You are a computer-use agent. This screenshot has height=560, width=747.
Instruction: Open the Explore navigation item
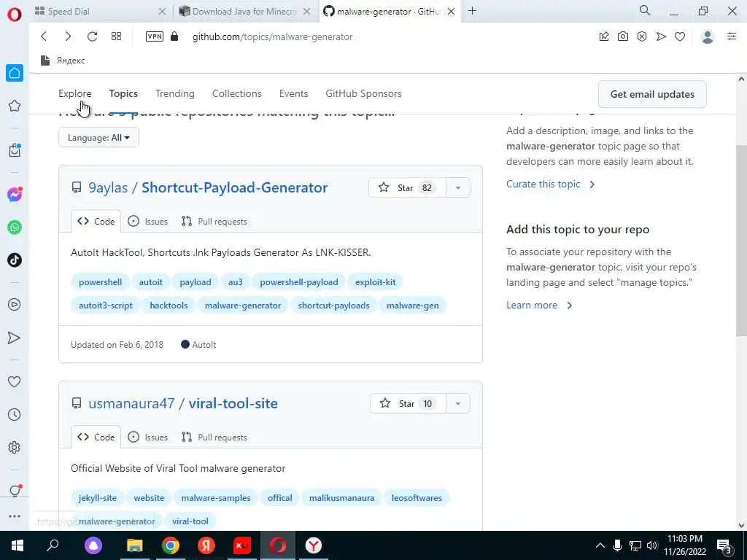point(75,94)
